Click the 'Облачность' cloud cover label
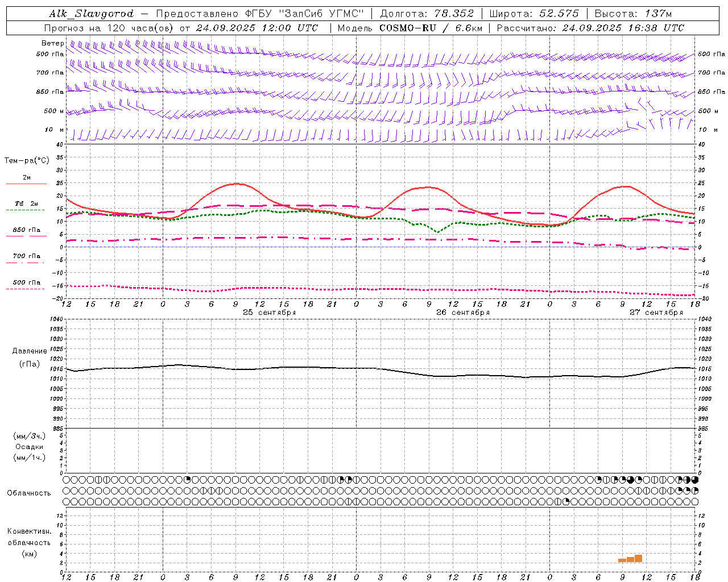728x582 pixels. 29,493
